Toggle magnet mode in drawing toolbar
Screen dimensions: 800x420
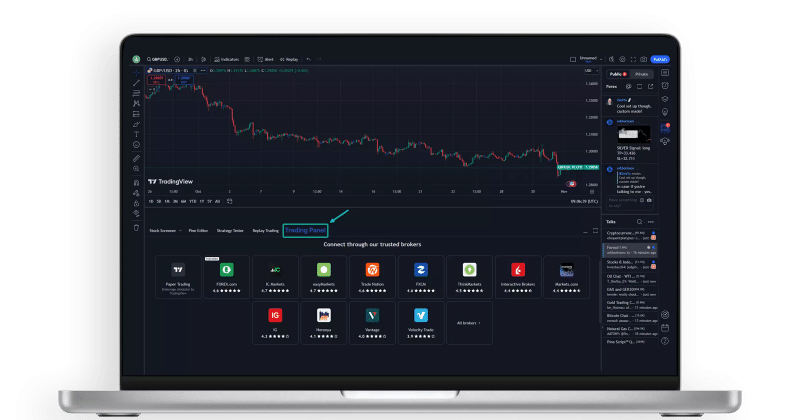click(136, 182)
